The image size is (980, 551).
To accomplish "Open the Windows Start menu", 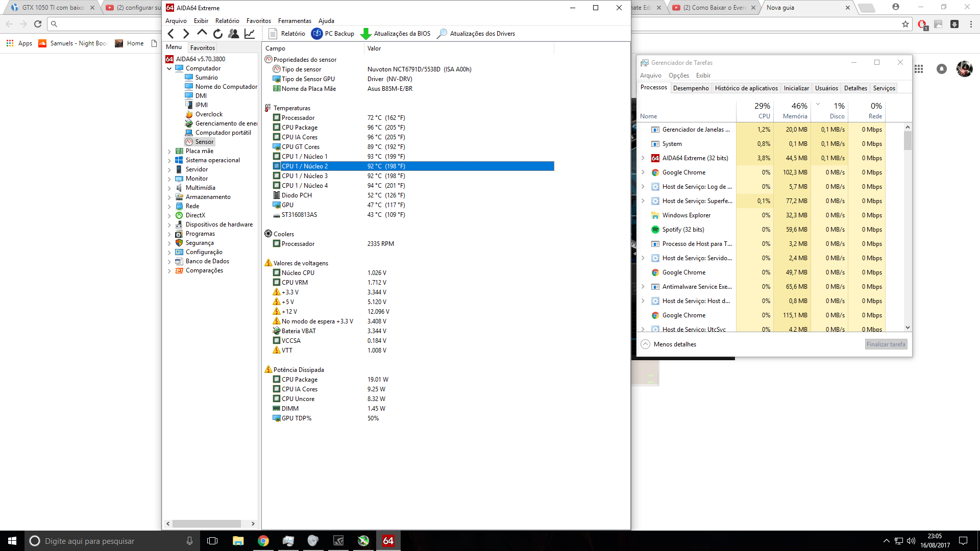I will coord(12,541).
